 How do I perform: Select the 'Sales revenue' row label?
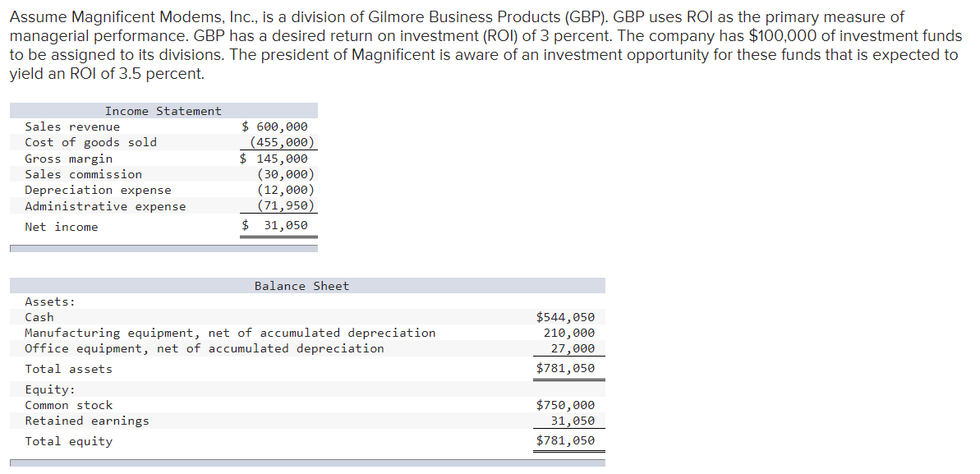[72, 127]
